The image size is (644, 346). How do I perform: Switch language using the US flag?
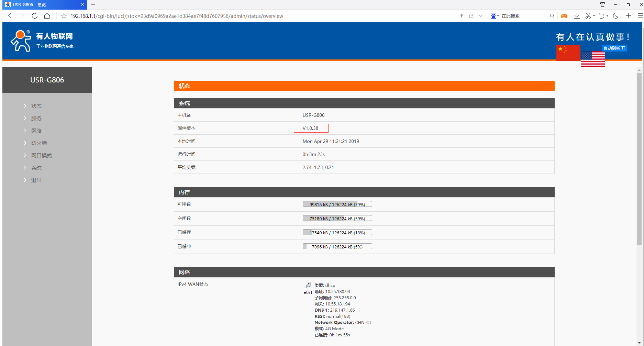(x=593, y=59)
